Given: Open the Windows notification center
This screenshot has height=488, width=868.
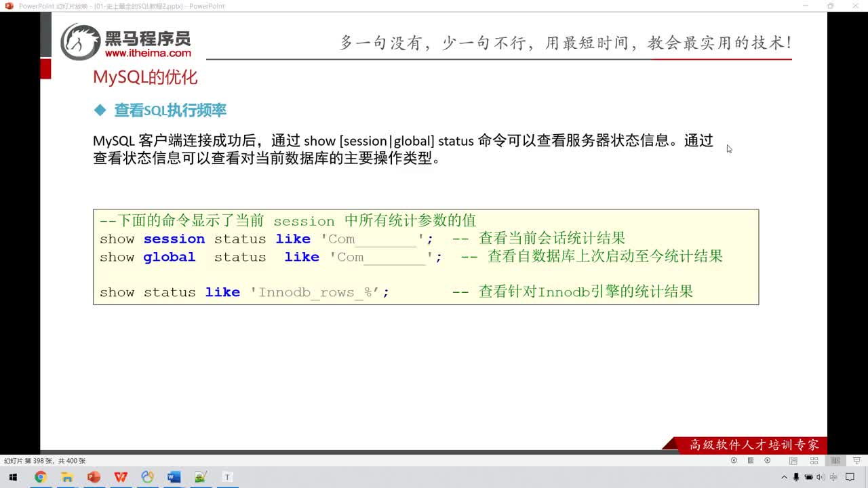Looking at the screenshot, I should [x=850, y=477].
